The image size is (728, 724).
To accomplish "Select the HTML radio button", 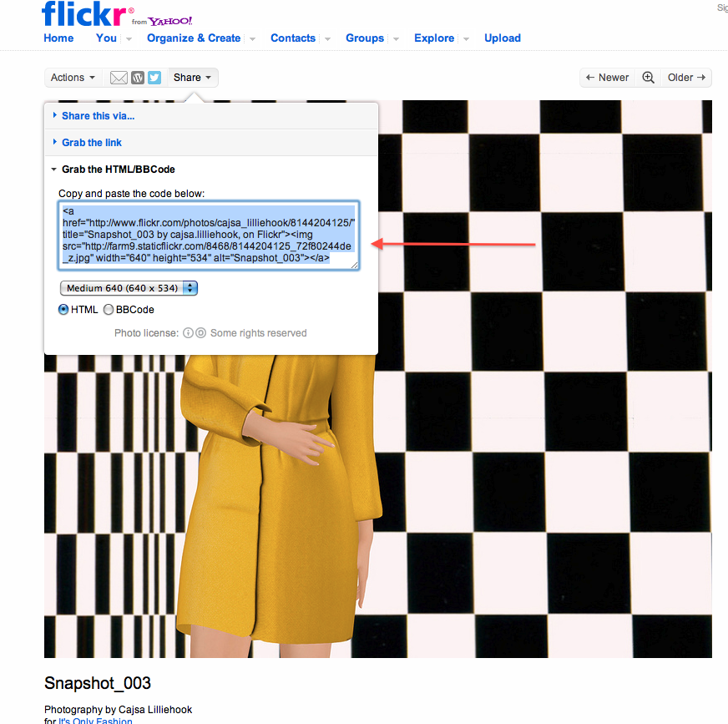I will coord(63,309).
